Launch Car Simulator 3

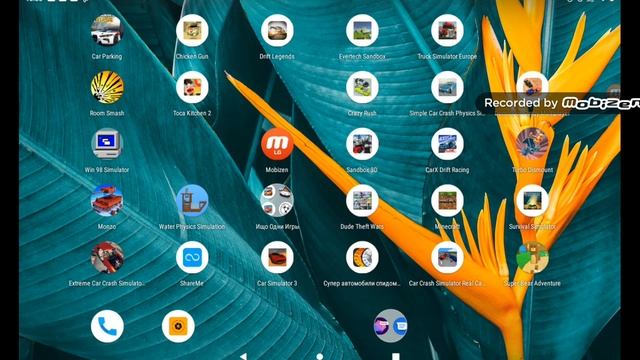277,258
